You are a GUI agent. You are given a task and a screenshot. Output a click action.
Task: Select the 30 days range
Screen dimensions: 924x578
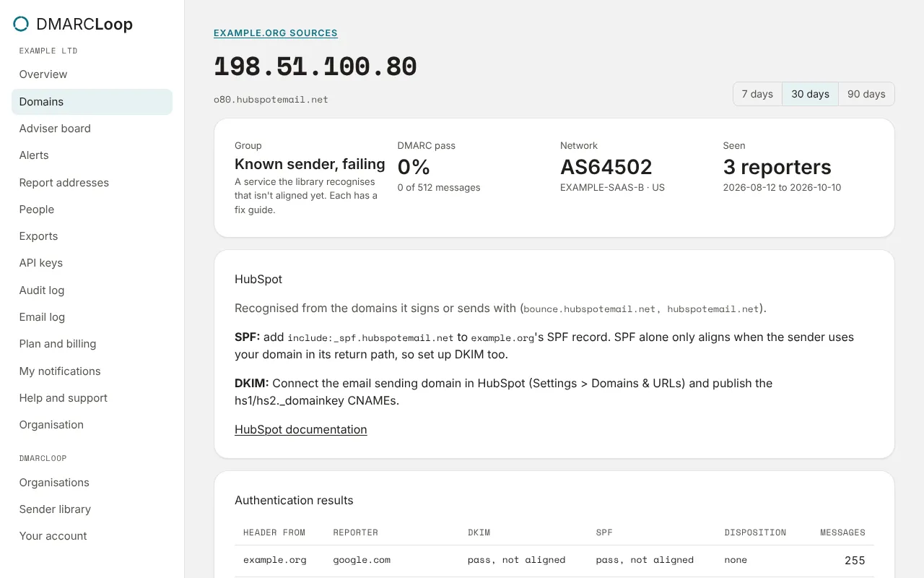[810, 94]
